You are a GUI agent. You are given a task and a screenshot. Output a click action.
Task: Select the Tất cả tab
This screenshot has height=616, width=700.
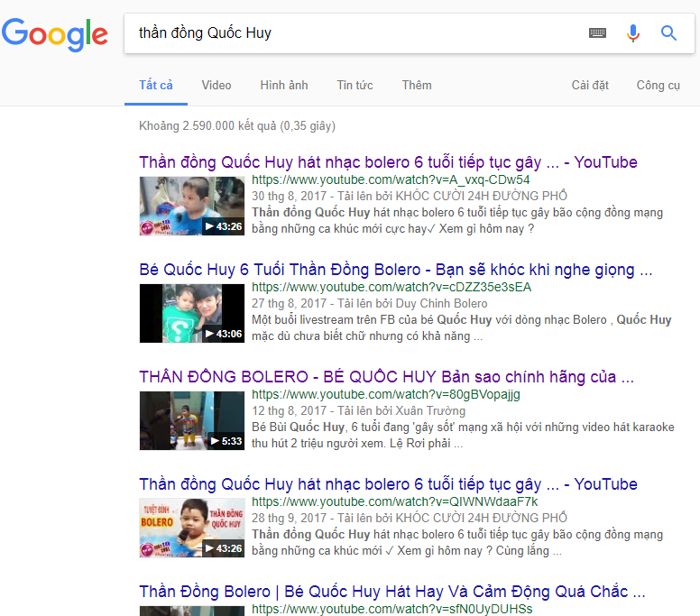tap(156, 85)
